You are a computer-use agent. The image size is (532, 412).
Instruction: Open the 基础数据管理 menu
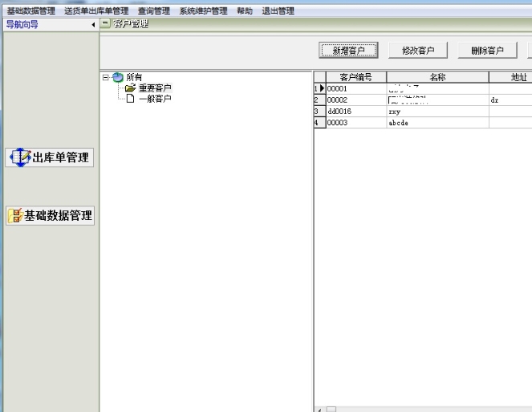(x=30, y=11)
